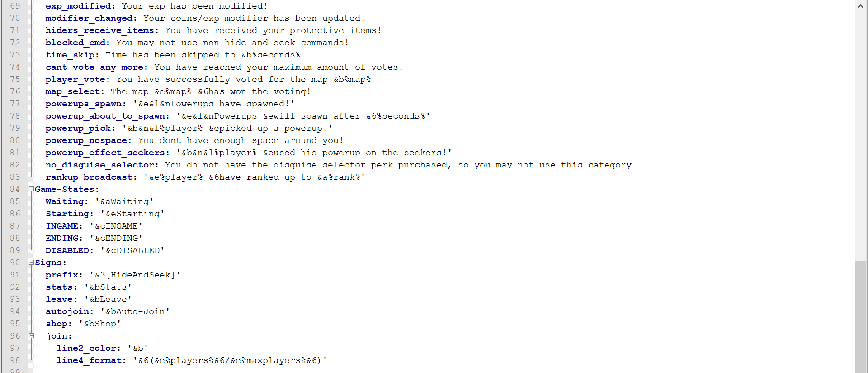Click line number 69 in the margin
Image resolution: width=868 pixels, height=373 pixels.
pos(15,6)
